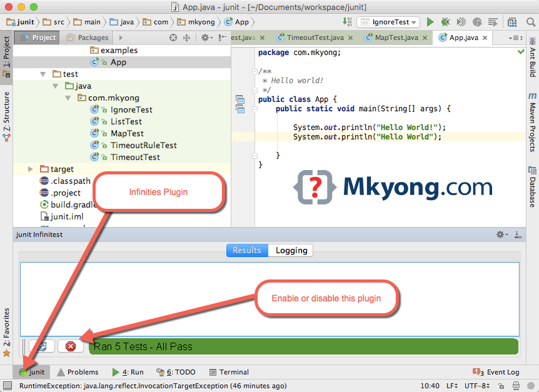Open the 6: TODO tool window

(176, 372)
